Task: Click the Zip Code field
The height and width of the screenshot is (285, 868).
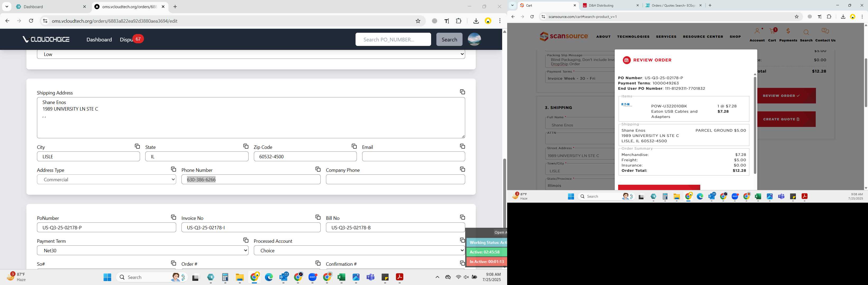Action: (x=305, y=156)
